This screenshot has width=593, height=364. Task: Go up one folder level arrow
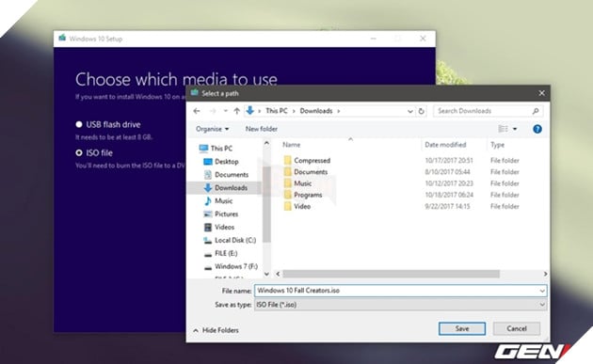click(237, 111)
